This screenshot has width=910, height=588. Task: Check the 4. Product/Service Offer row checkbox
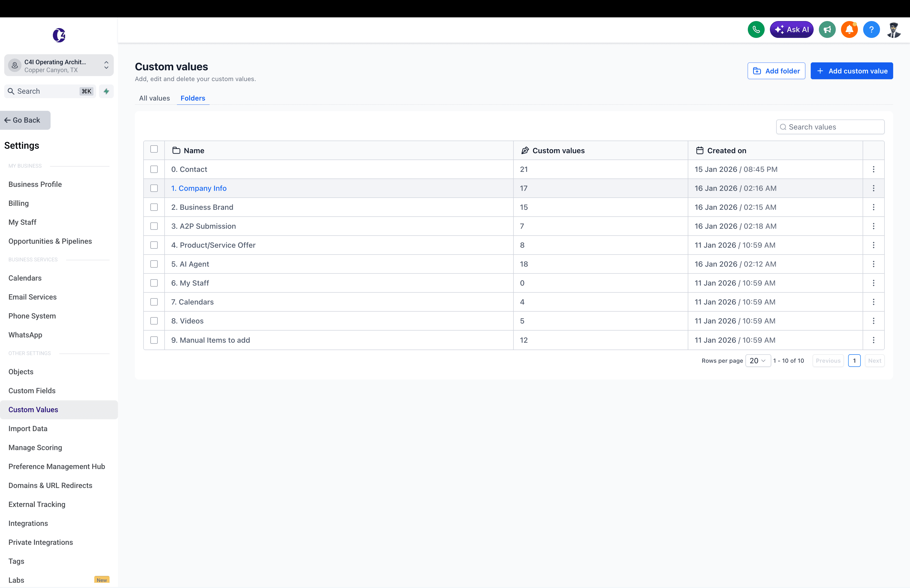154,245
